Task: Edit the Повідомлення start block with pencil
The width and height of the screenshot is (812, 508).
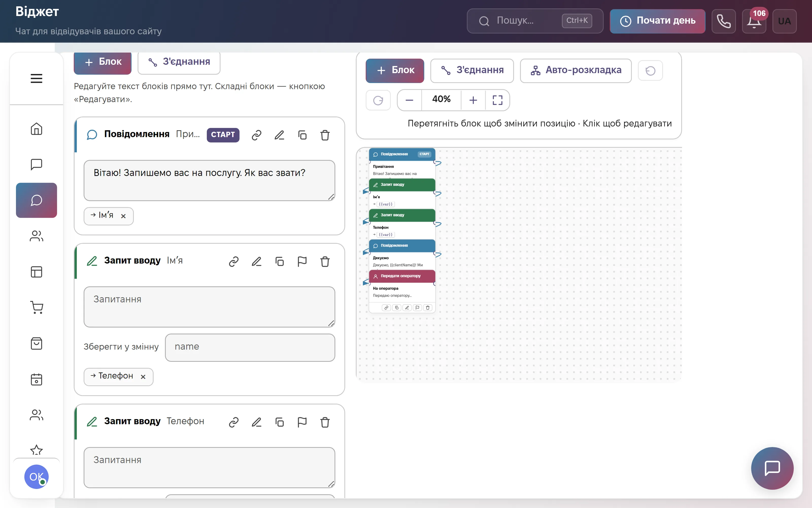Action: click(x=279, y=135)
